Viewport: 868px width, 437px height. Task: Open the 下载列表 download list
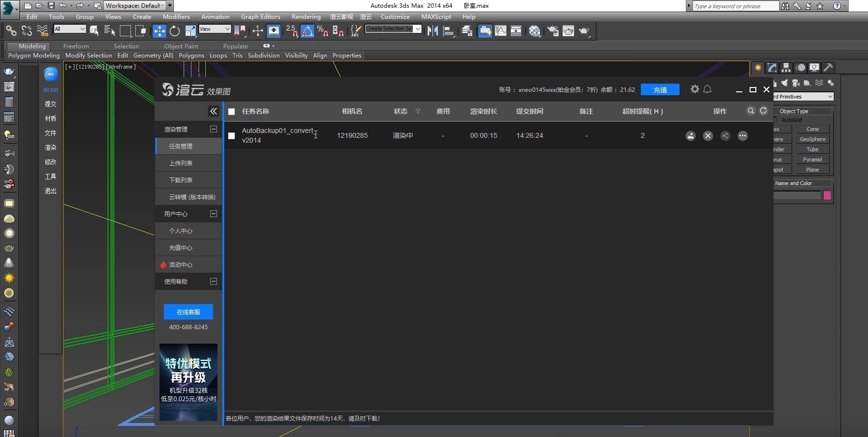[x=188, y=180]
